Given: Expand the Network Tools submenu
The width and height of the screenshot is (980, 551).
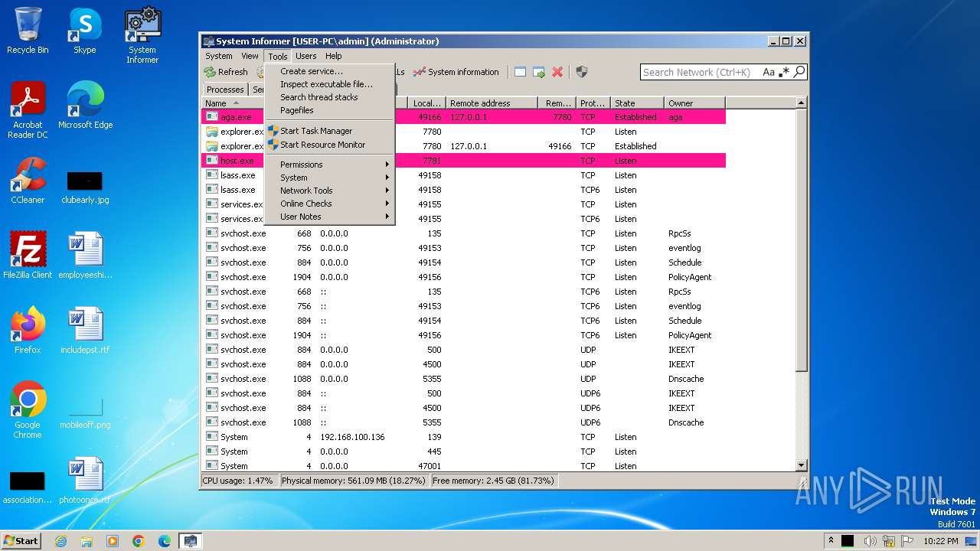Looking at the screenshot, I should 329,191.
